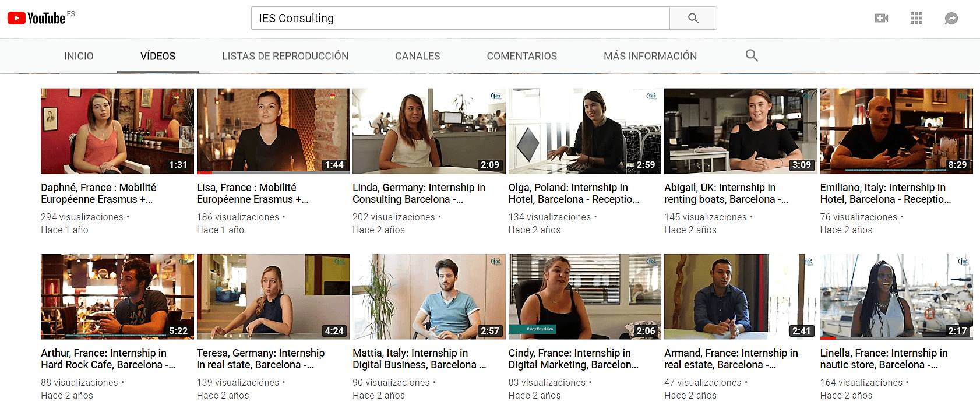Open the COMENTARIOS tab
The height and width of the screenshot is (405, 980).
[x=521, y=56]
